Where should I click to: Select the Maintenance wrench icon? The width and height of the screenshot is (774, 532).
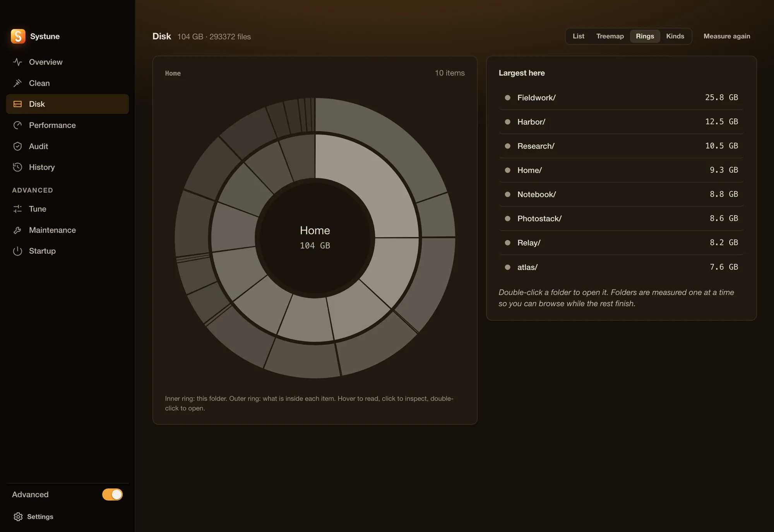[x=17, y=230]
